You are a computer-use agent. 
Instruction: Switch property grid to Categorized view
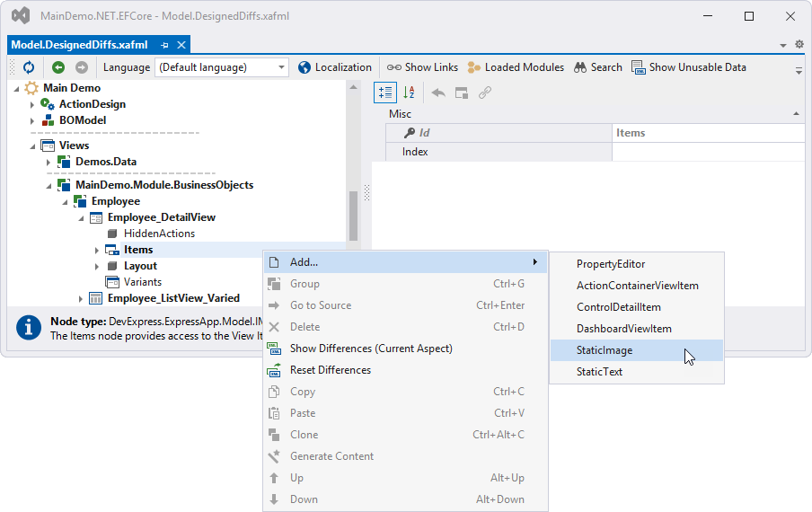385,93
